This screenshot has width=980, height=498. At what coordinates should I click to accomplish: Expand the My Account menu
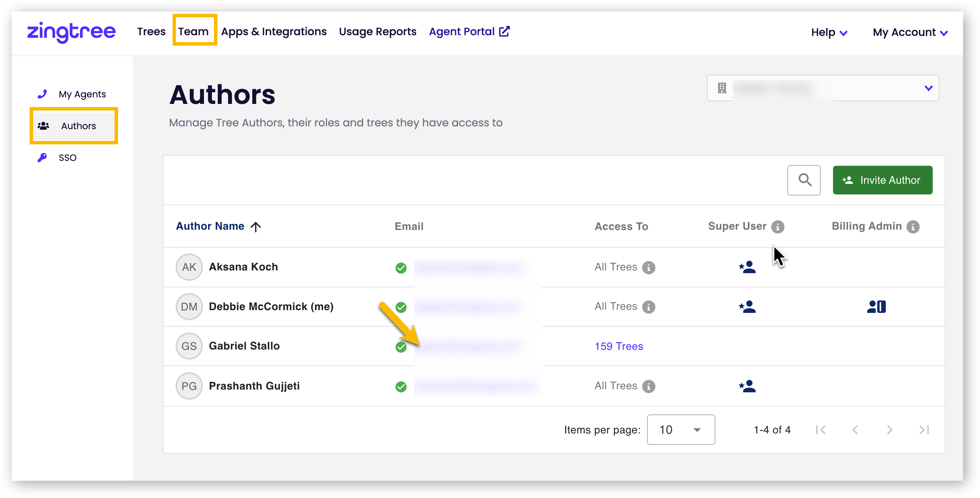910,32
